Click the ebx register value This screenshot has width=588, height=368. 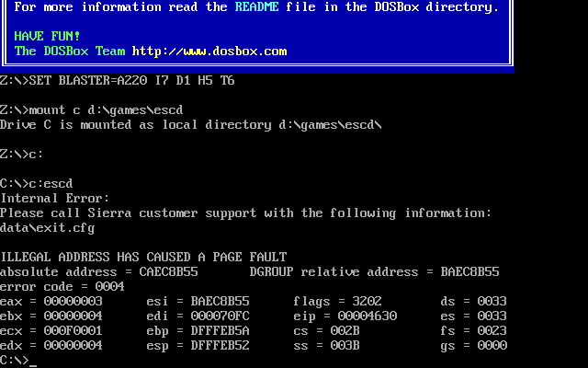pyautogui.click(x=73, y=316)
